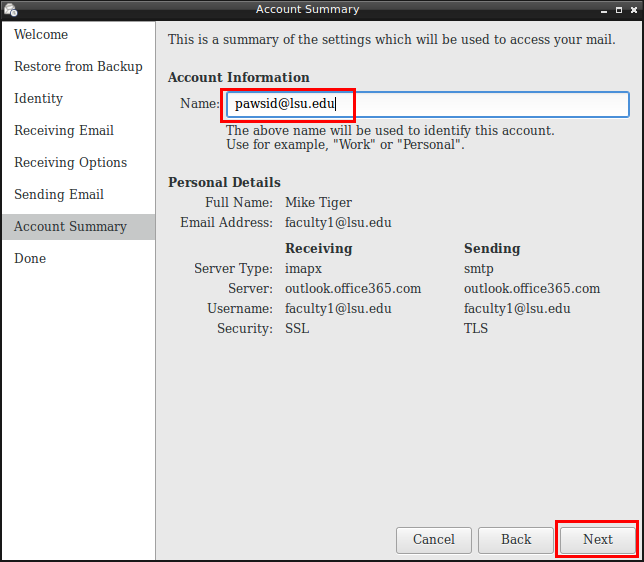Screen dimensions: 644x562
Task: Select the Identity step in sidebar
Action: 38,99
